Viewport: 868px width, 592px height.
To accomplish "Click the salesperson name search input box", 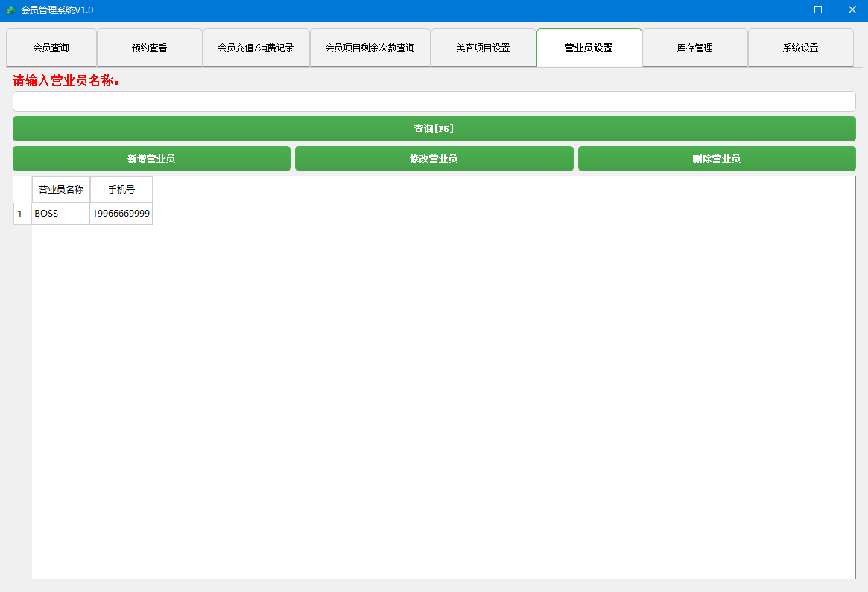I will click(434, 101).
